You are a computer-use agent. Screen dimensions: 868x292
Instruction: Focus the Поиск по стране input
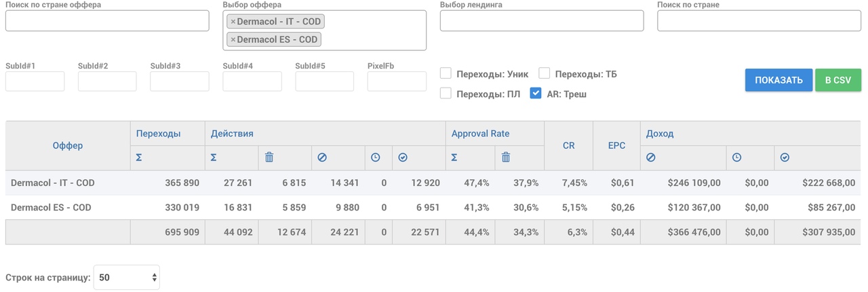759,21
